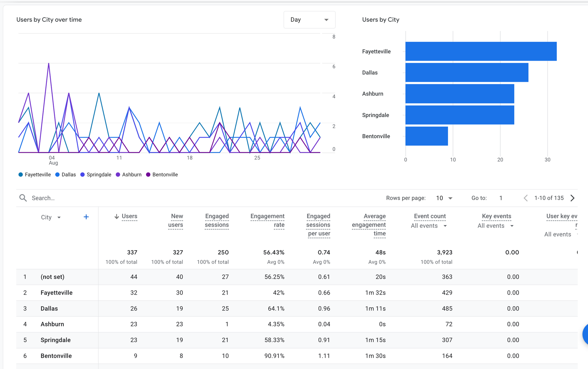Click the search magnifier icon
The image size is (588, 369).
[x=23, y=198]
